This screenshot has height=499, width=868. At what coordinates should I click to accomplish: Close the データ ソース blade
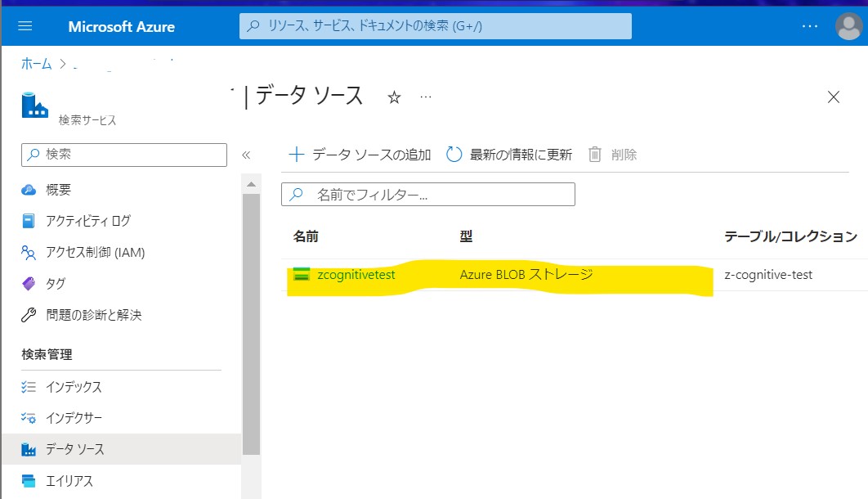pyautogui.click(x=833, y=97)
